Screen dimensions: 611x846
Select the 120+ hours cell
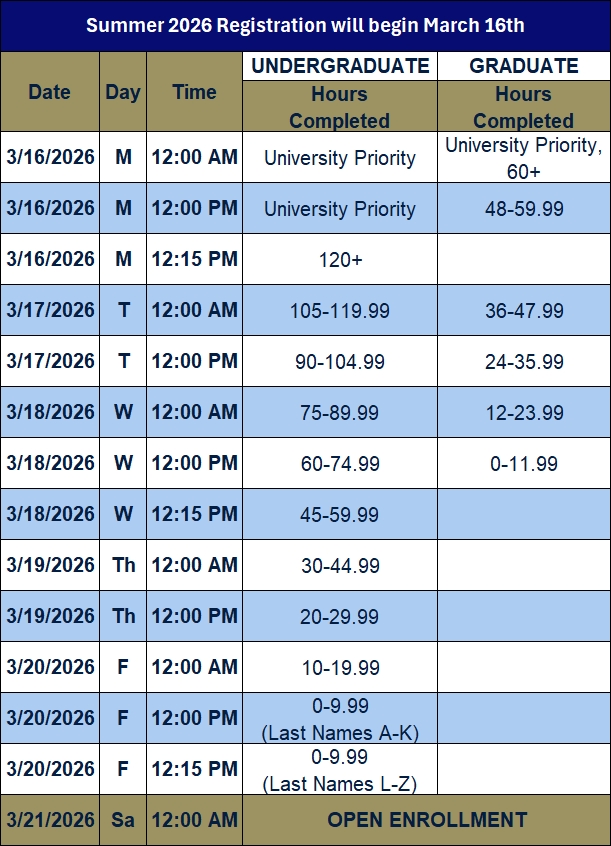340,259
